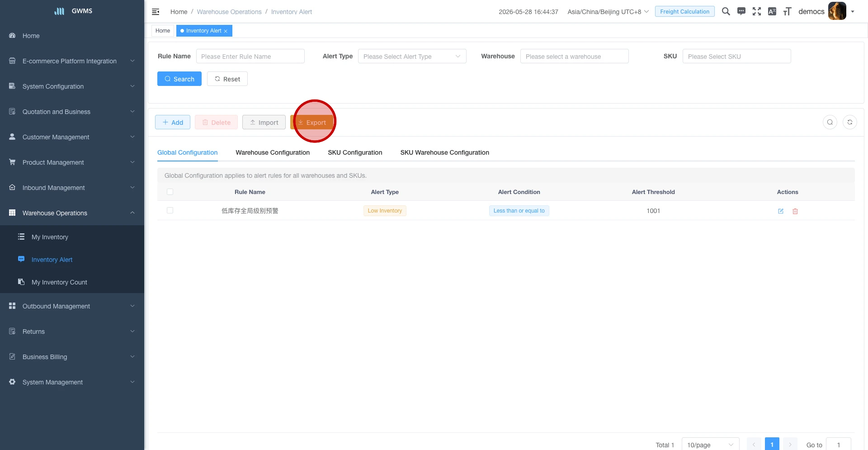
Task: Click Returns sidebar icon
Action: tap(12, 331)
